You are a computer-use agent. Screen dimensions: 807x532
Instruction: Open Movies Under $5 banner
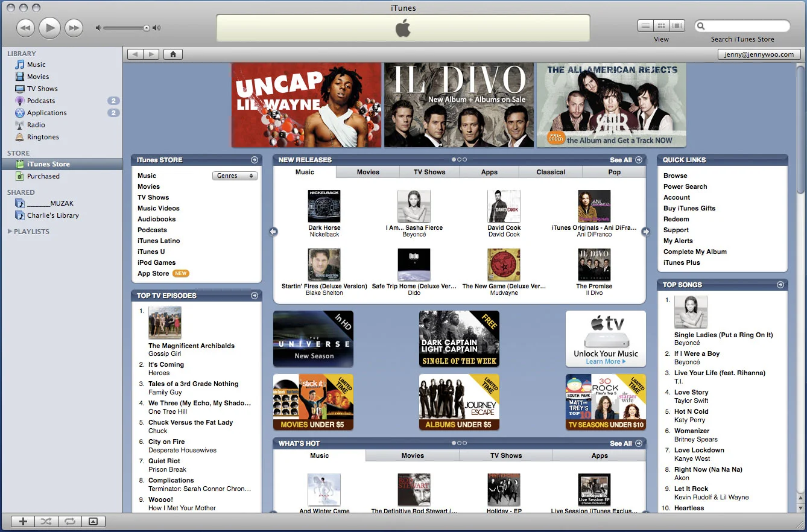313,402
